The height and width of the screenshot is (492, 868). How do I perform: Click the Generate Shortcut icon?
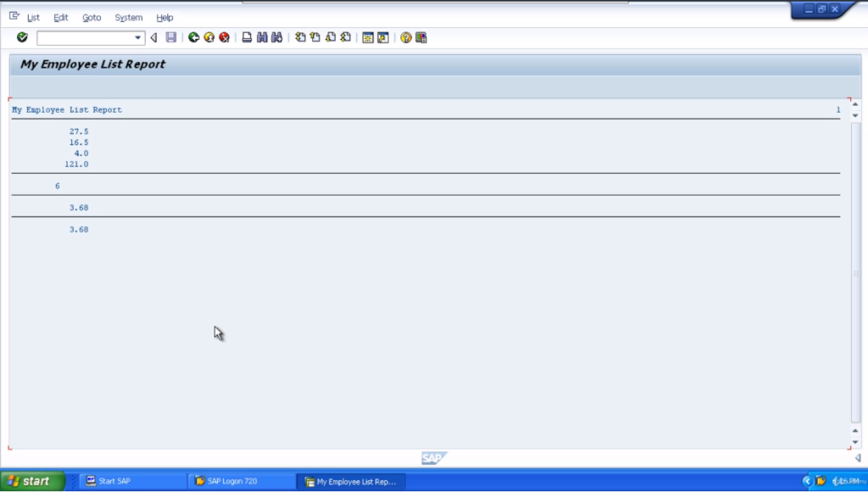[383, 37]
